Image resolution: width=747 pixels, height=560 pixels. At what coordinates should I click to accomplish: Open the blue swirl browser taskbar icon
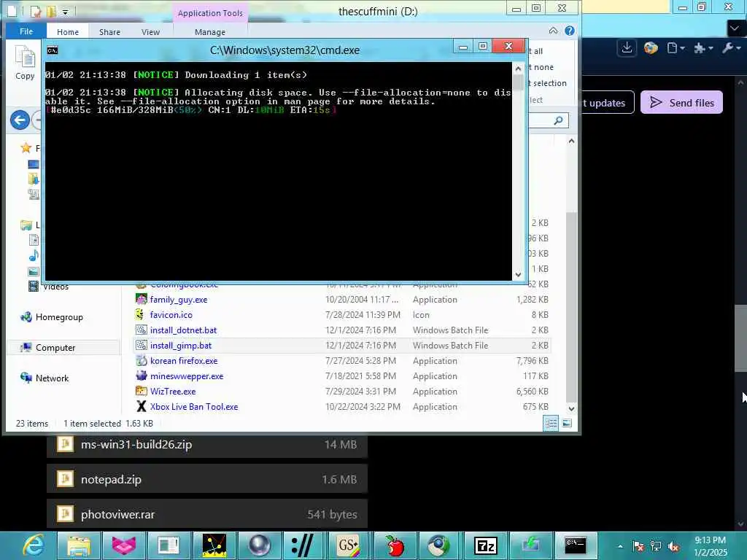pyautogui.click(x=438, y=545)
